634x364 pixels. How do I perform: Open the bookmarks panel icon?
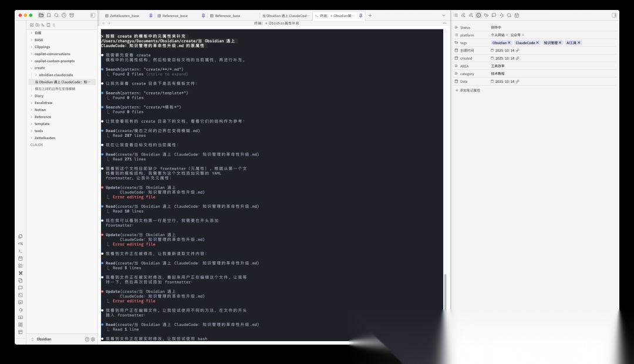[49, 15]
